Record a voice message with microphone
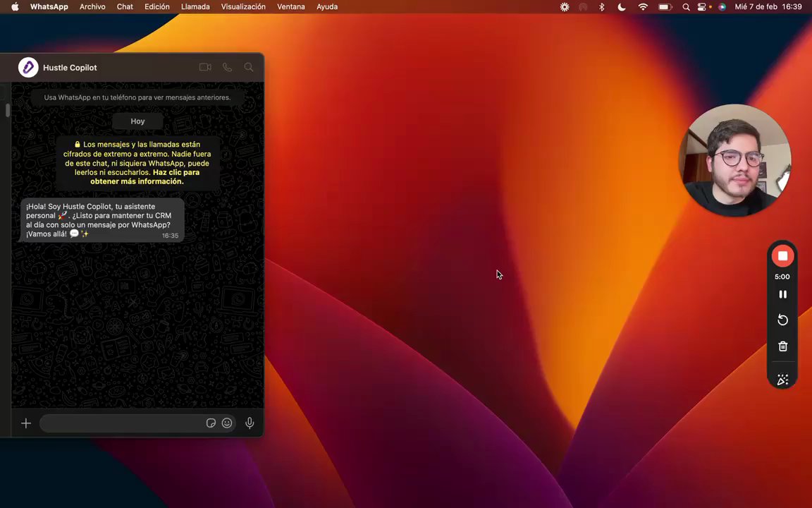 (250, 423)
